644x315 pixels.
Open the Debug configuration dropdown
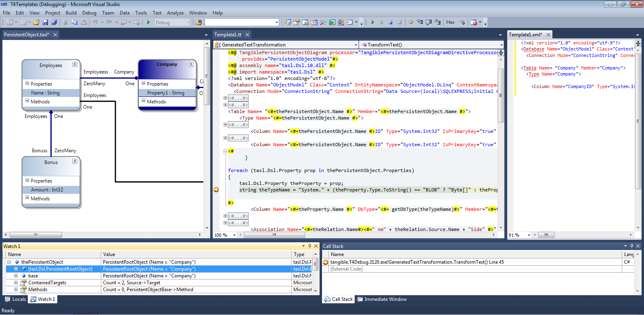pyautogui.click(x=188, y=23)
